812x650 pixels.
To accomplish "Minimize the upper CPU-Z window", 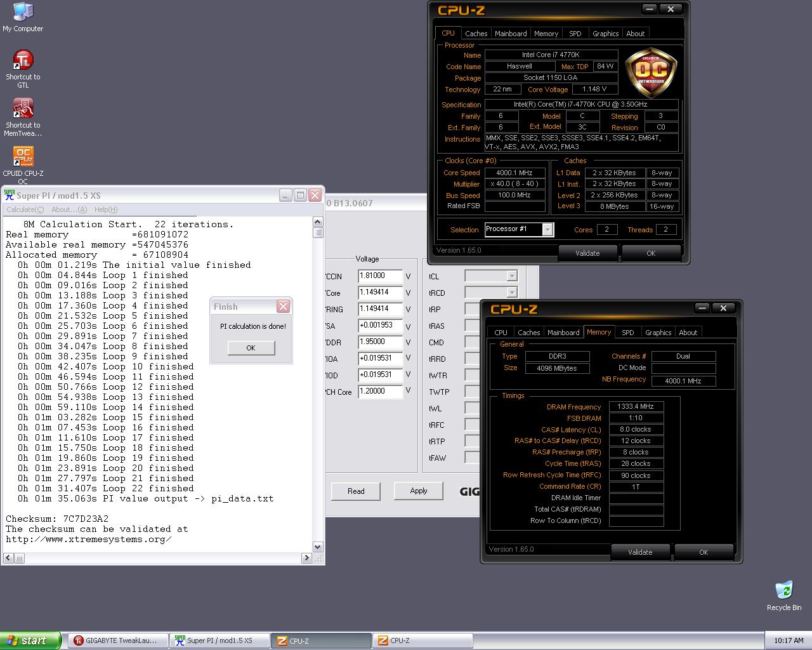I will (x=649, y=9).
